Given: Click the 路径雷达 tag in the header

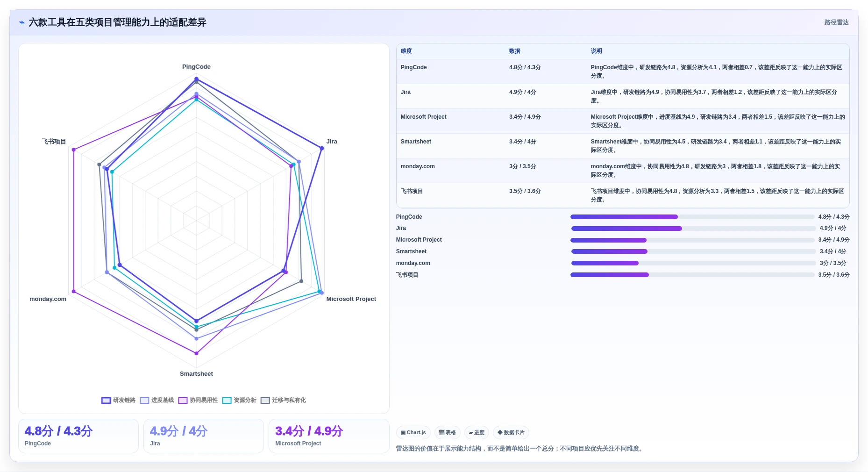Looking at the screenshot, I should (x=836, y=22).
